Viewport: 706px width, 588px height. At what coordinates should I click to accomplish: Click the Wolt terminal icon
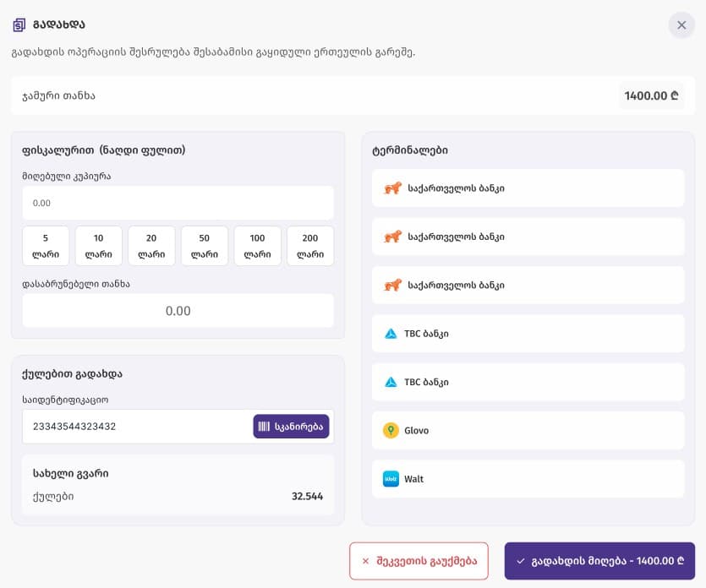coord(389,478)
